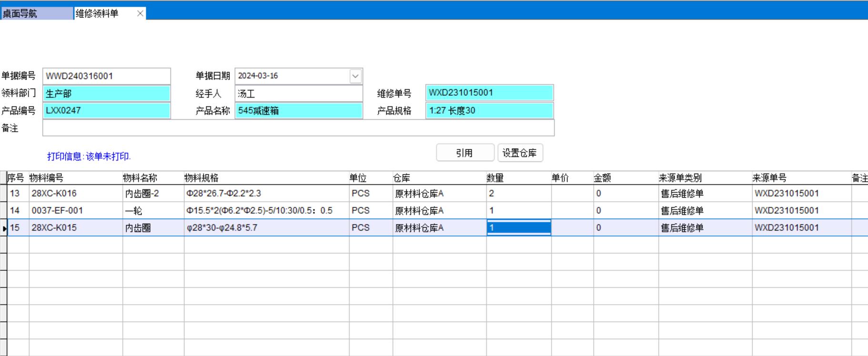The height and width of the screenshot is (356, 868).
Task: Click the 单据编号 input field
Action: point(106,76)
